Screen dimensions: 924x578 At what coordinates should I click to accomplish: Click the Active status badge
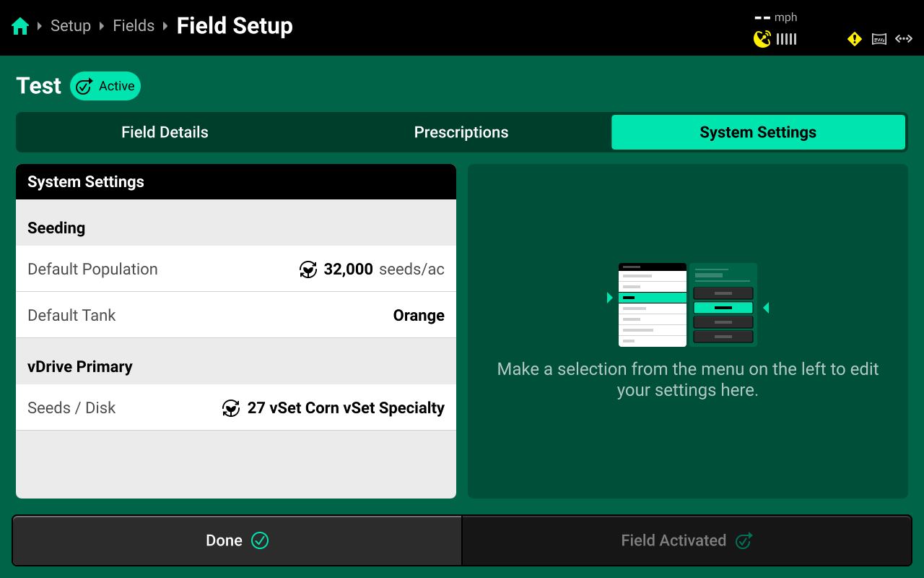coord(105,86)
